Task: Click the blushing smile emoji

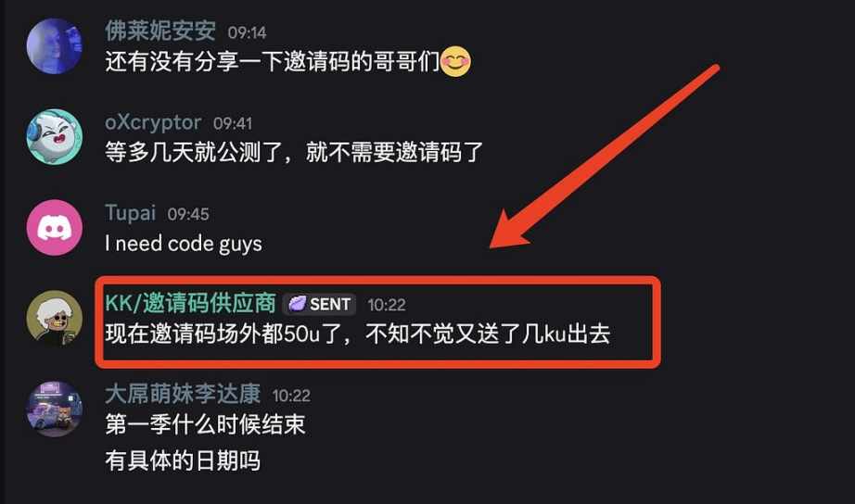Action: tap(455, 61)
